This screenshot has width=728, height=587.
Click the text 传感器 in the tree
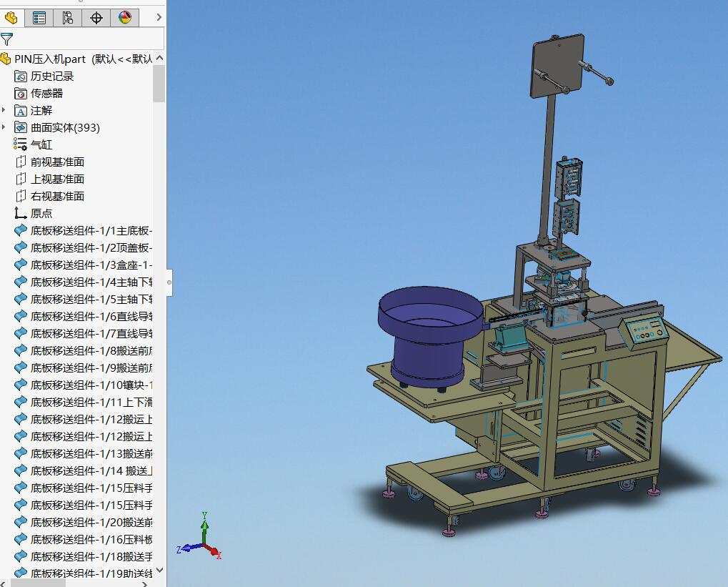(x=46, y=94)
